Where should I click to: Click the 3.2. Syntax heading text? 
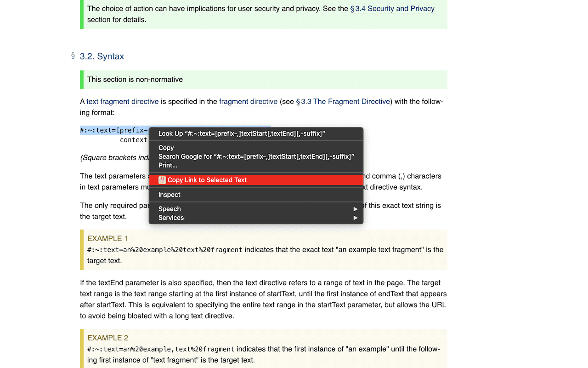click(102, 56)
